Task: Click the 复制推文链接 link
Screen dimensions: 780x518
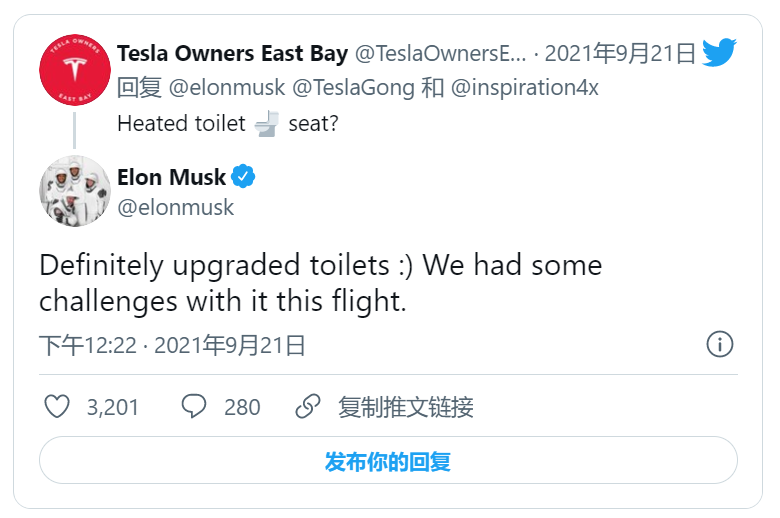Action: pyautogui.click(x=405, y=407)
